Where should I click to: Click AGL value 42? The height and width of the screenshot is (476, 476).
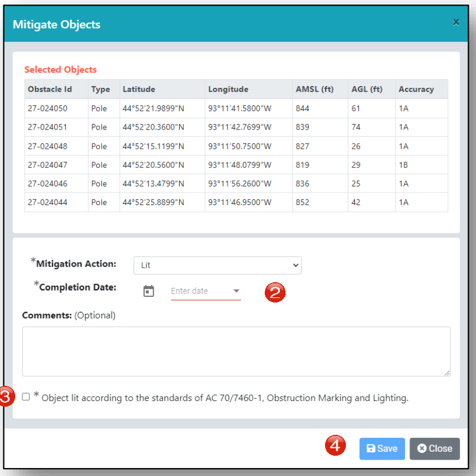pyautogui.click(x=356, y=202)
